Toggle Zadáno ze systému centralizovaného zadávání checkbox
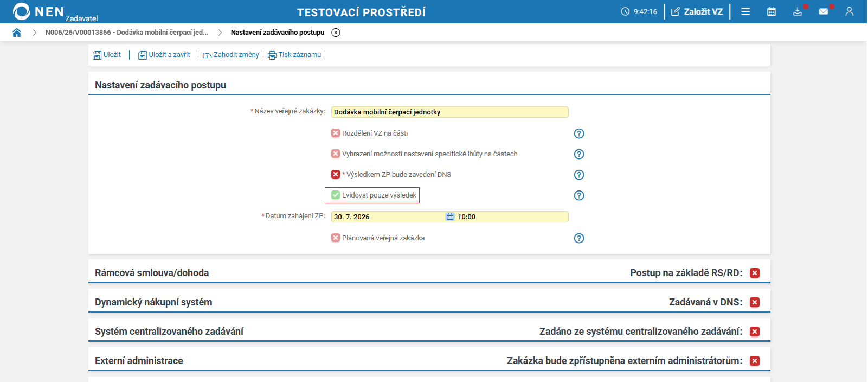The image size is (868, 382). pos(755,332)
